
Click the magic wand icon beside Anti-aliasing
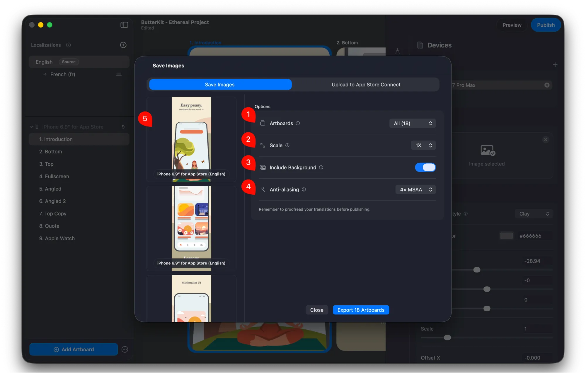pos(263,189)
